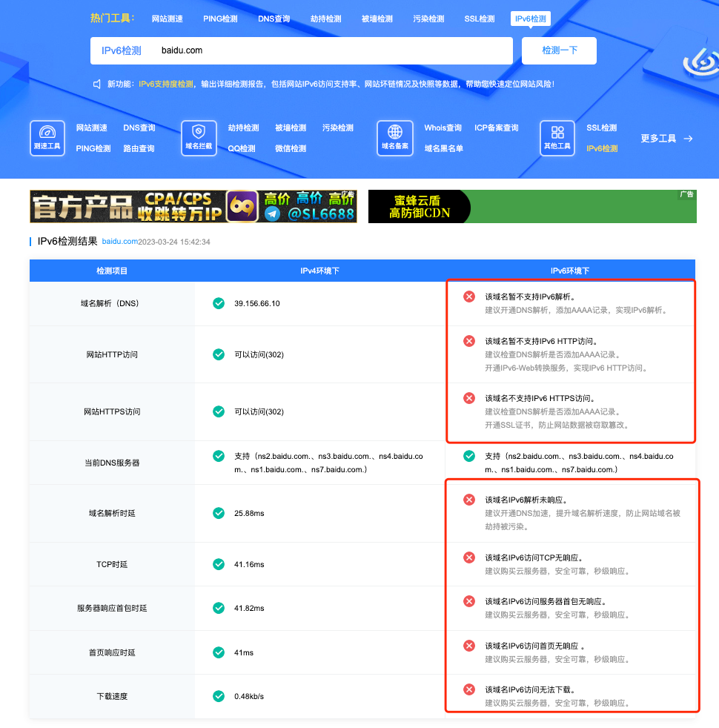Open the ICP备案查询 link
The height and width of the screenshot is (728, 719).
pos(496,128)
